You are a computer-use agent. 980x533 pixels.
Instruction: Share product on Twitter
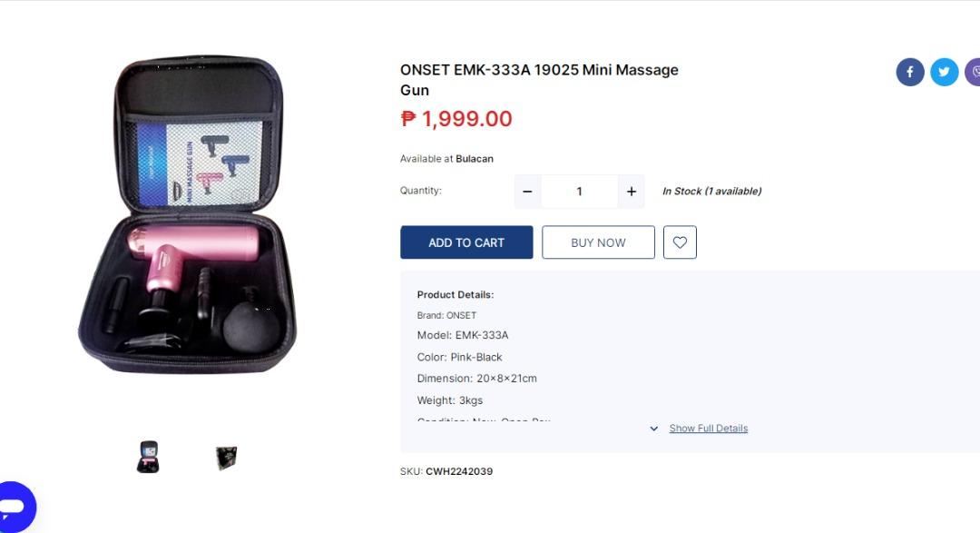point(944,72)
